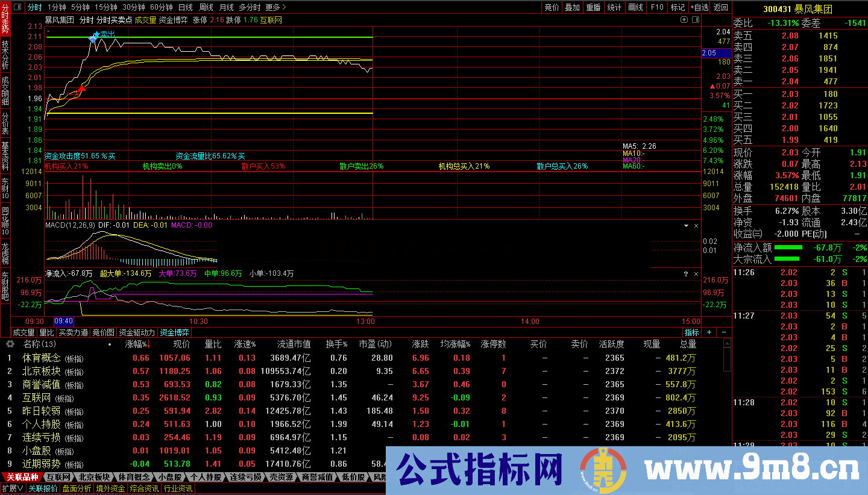Open the settings gear in the list header
The height and width of the screenshot is (495, 868).
[10, 344]
